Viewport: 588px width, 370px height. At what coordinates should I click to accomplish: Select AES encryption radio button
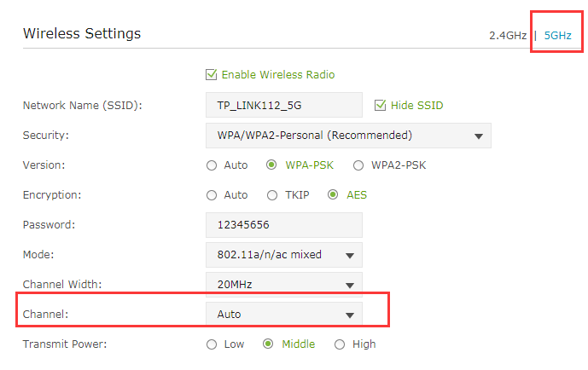(x=333, y=194)
